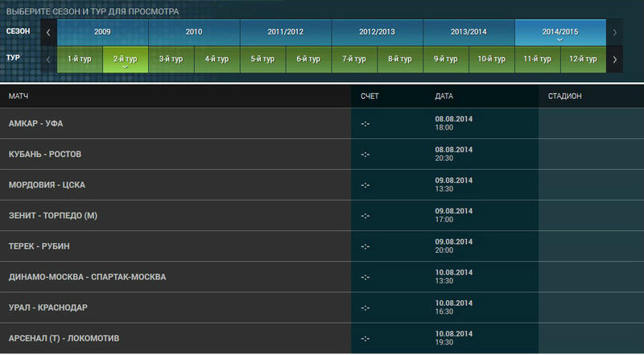Click the Стадион column header
This screenshot has width=644, height=355.
click(x=565, y=96)
